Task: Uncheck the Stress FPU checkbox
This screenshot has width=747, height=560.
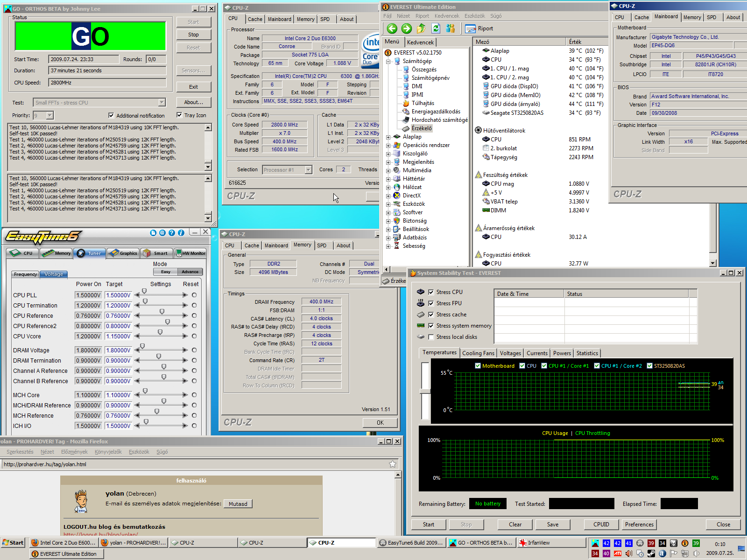Action: (431, 303)
